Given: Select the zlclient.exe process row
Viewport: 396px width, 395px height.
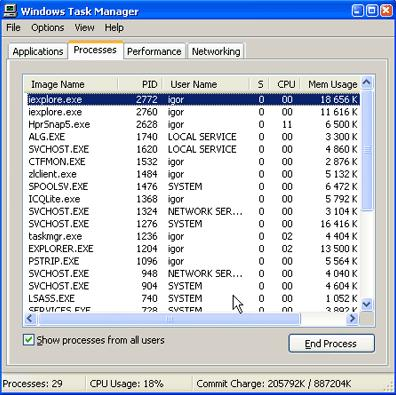Looking at the screenshot, I should click(x=193, y=174).
